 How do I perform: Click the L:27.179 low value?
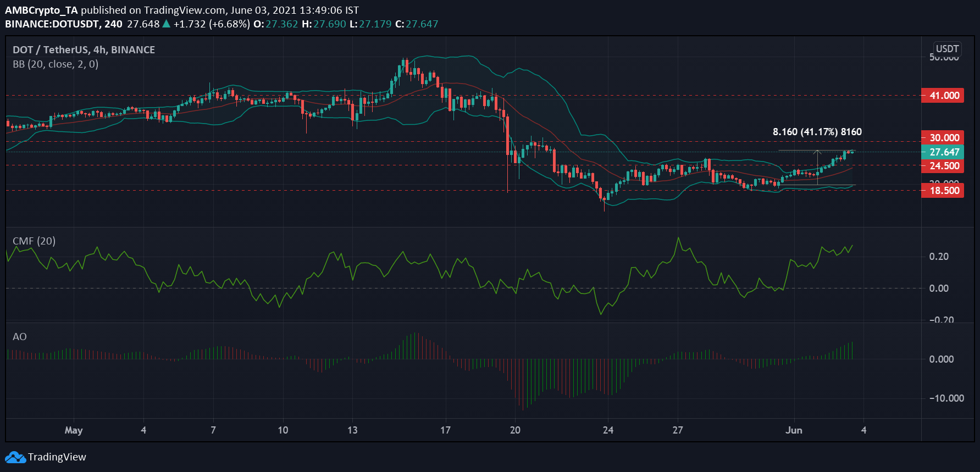tap(370, 24)
